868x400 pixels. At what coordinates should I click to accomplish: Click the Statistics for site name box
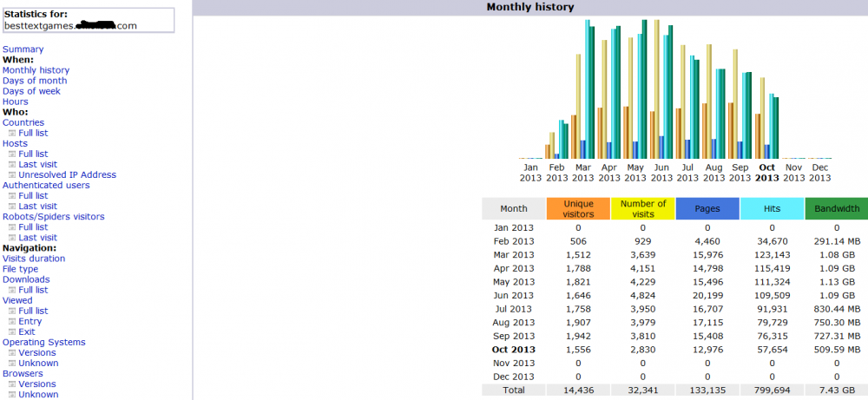[88, 20]
